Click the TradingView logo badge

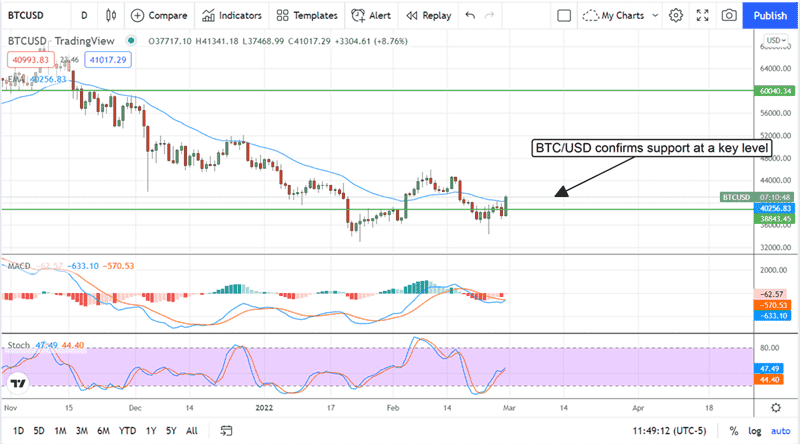18,383
